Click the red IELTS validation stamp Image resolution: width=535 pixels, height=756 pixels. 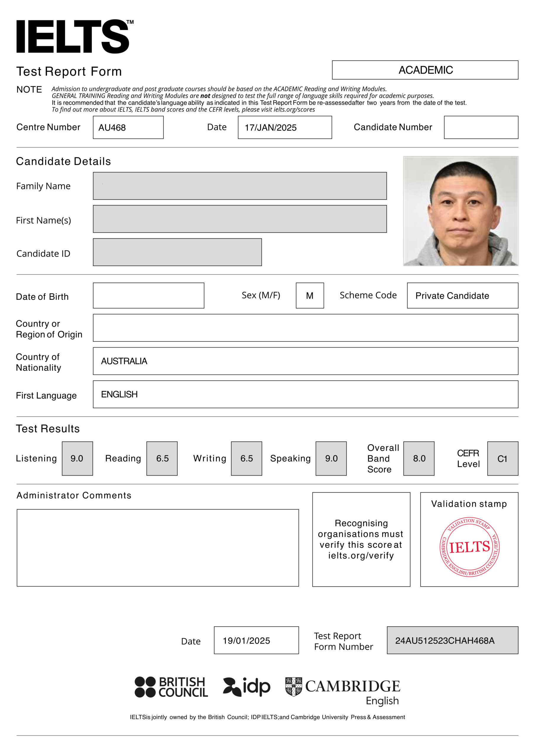point(469,547)
